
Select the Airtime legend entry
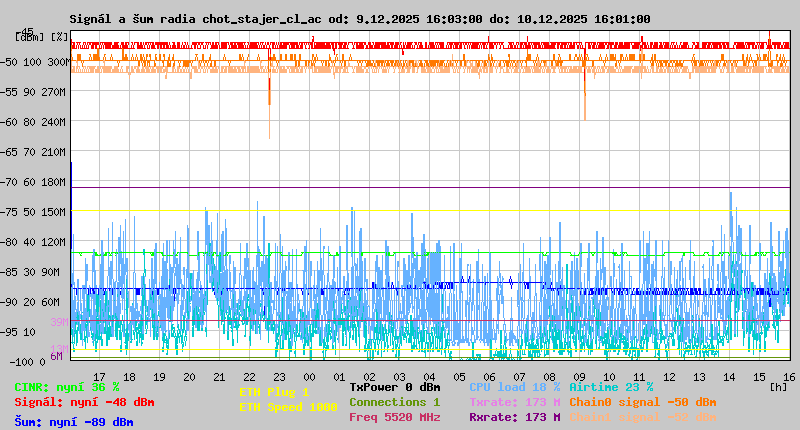(611, 387)
